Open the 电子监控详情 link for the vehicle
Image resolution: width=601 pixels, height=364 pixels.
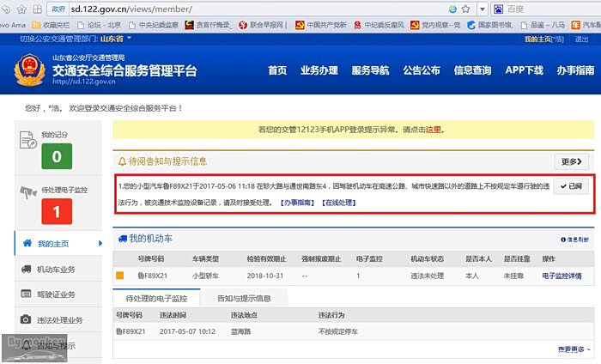pos(562,276)
